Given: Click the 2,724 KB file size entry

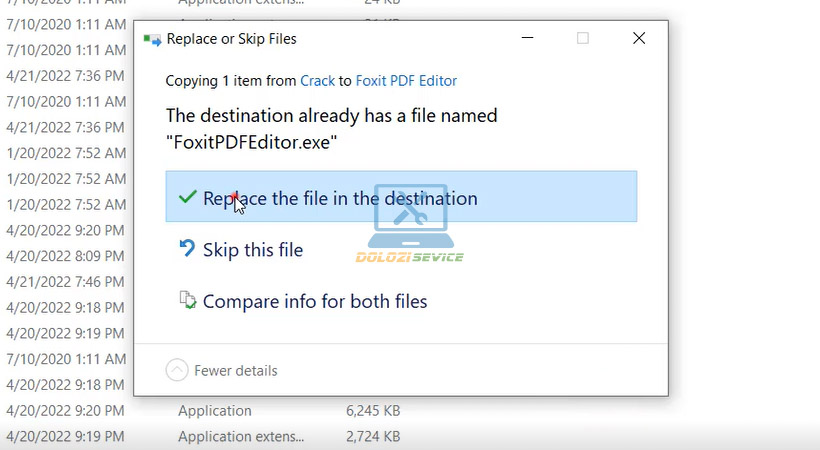Looking at the screenshot, I should click(371, 436).
